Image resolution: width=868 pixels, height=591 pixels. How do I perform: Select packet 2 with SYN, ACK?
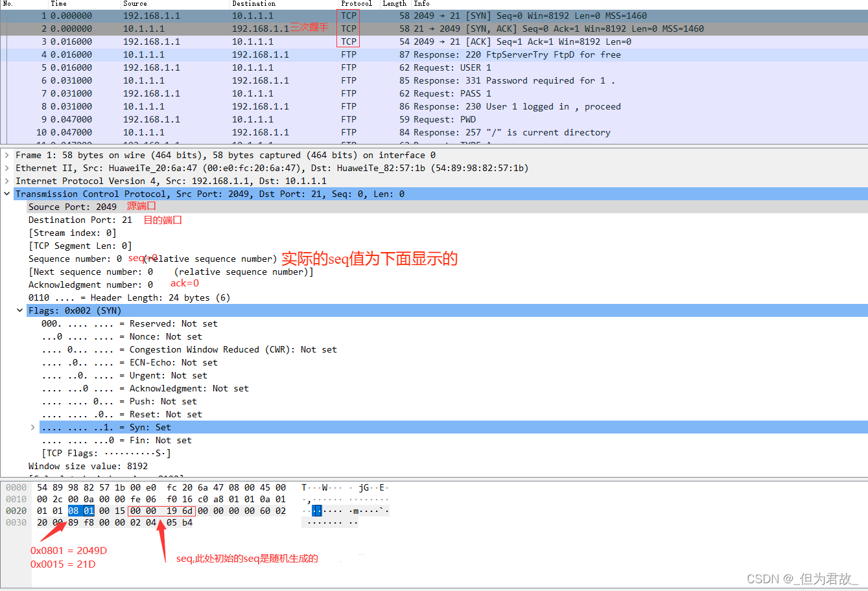[434, 29]
